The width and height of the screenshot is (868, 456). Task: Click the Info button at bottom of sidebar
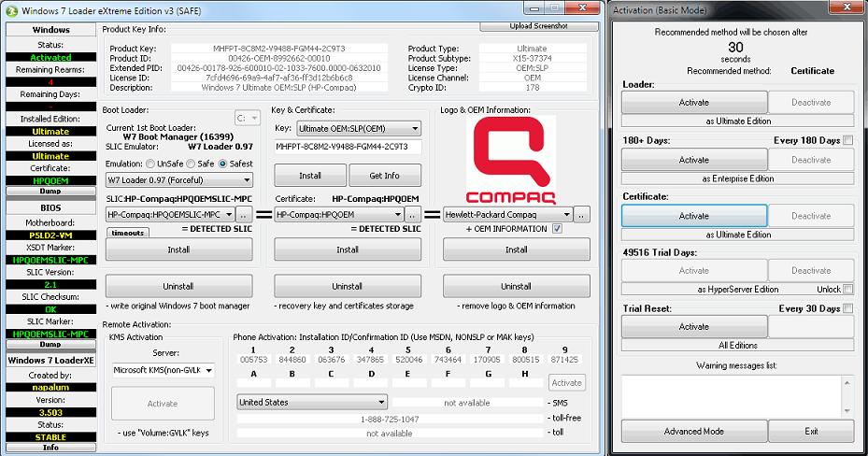(50, 448)
